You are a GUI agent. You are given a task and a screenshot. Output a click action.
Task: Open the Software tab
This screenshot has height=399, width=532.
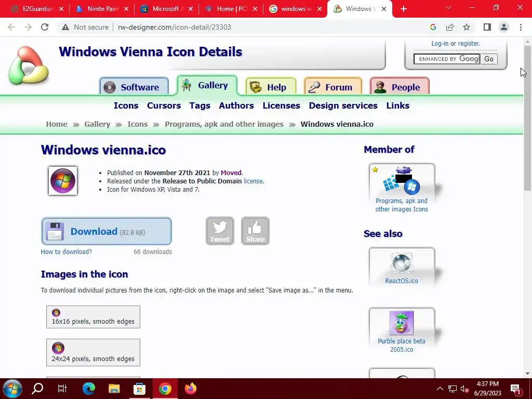click(135, 87)
